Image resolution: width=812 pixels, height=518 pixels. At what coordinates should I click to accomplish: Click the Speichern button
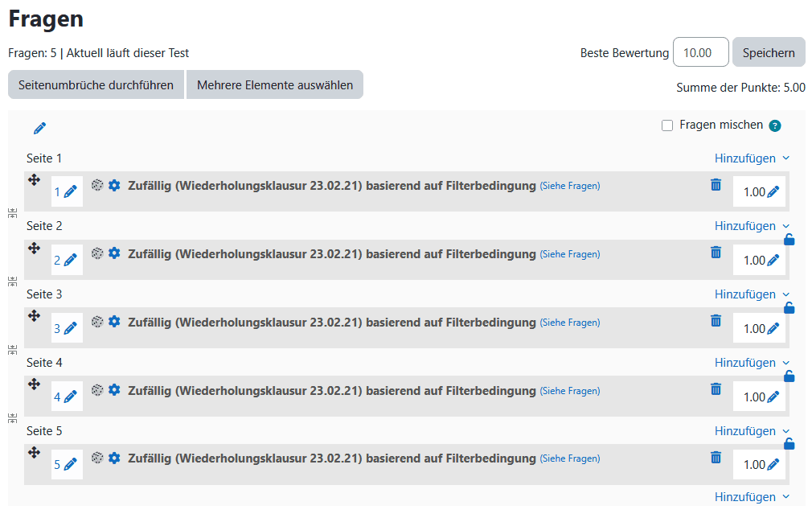(769, 52)
